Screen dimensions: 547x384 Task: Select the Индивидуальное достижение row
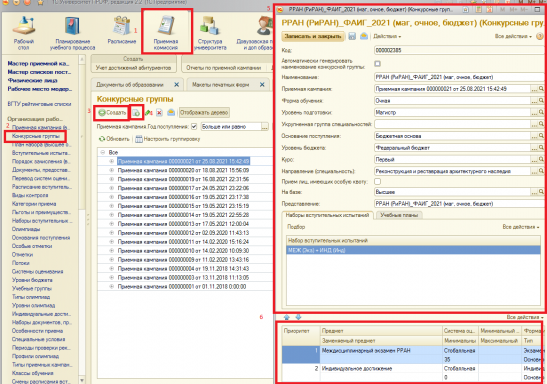click(x=412, y=372)
